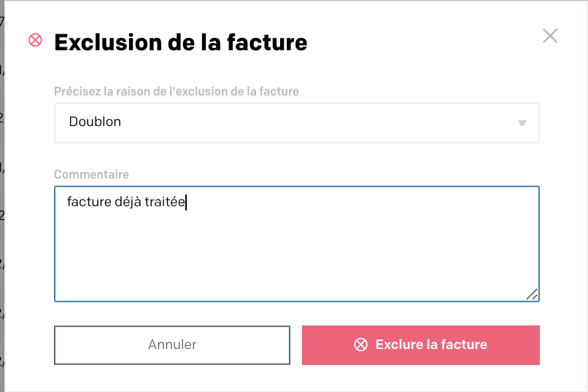Close the invoice exclusion dialog with X

pos(550,36)
